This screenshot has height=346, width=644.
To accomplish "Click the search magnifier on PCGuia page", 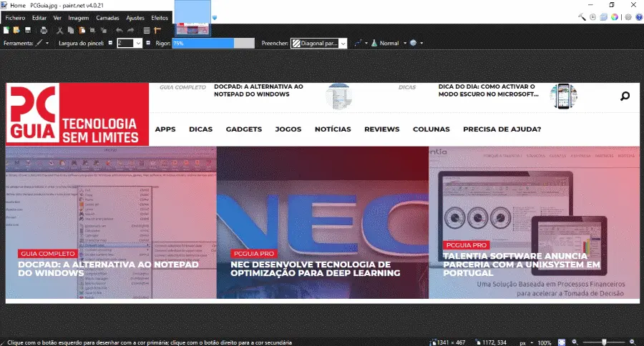I will coord(625,96).
